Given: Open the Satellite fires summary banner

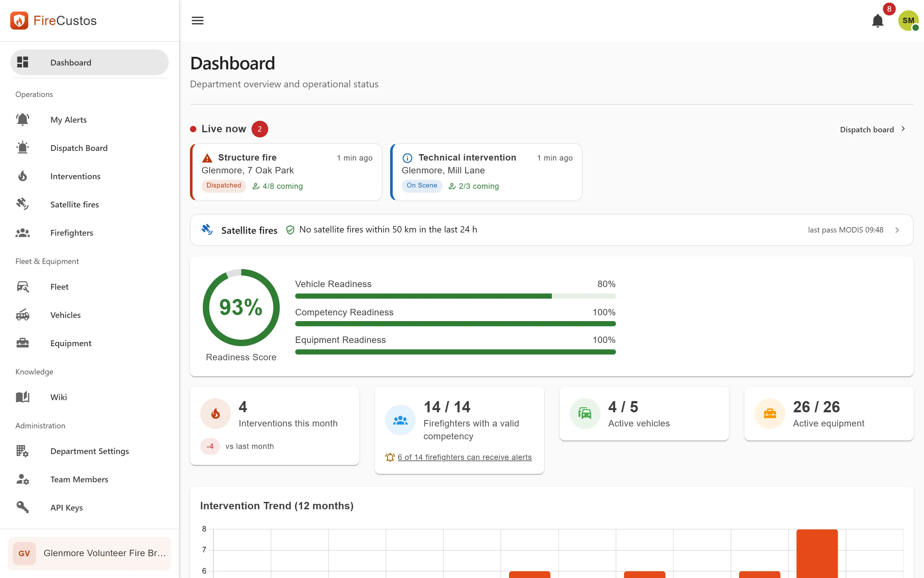Looking at the screenshot, I should (551, 230).
